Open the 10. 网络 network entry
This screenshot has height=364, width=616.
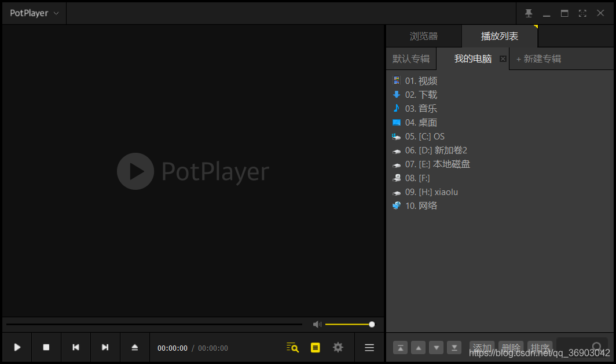point(421,205)
